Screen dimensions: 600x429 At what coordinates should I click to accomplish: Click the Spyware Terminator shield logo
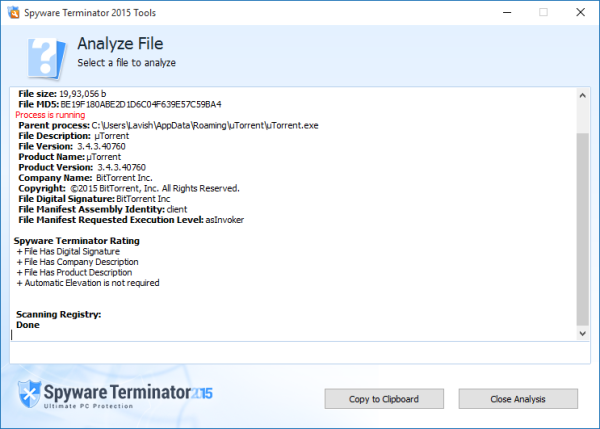[29, 394]
